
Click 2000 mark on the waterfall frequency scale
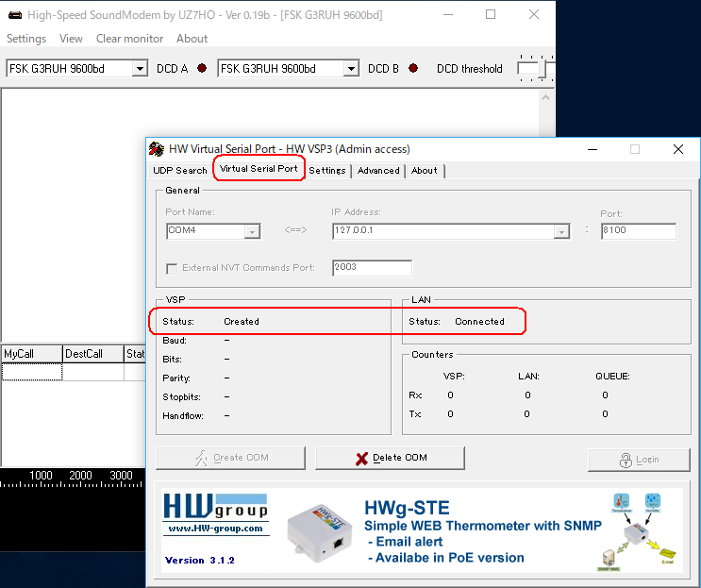coord(80,476)
